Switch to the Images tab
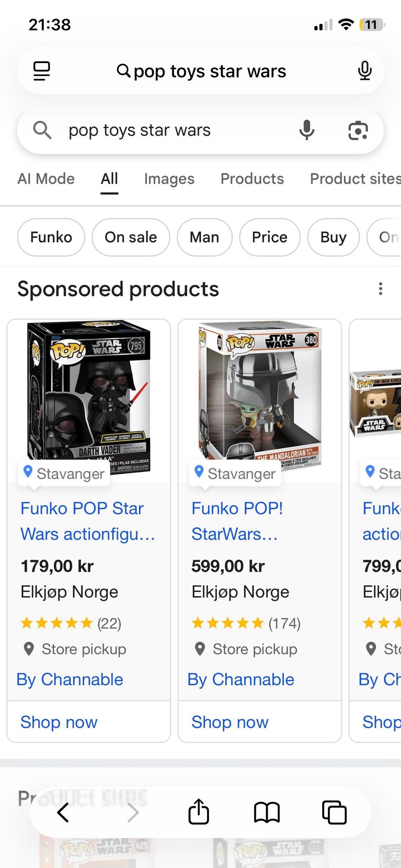 (169, 179)
